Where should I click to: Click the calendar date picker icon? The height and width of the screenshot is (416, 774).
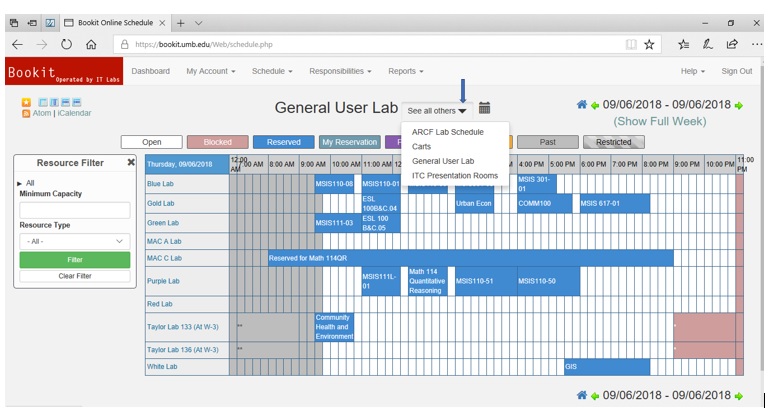(485, 108)
